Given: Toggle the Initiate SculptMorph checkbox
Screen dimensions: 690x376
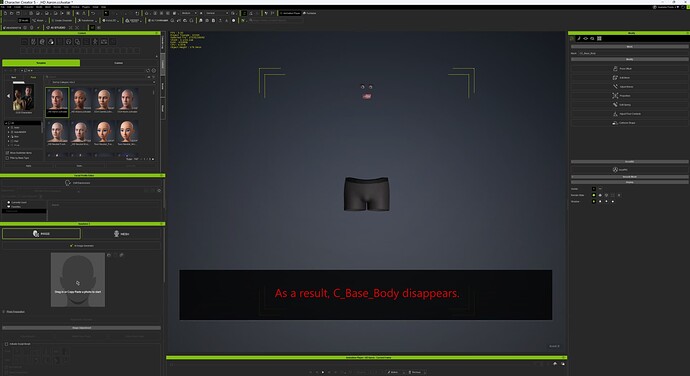Looking at the screenshot, I should 7,344.
